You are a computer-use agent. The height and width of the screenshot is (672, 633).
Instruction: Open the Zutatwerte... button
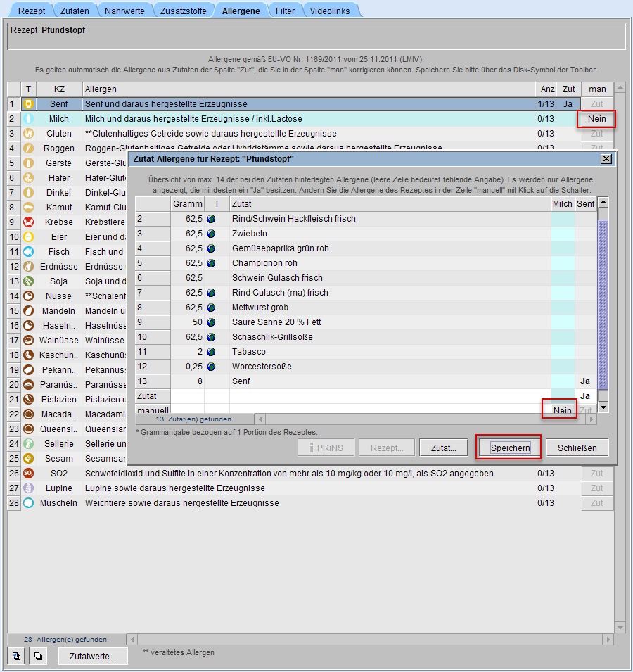[92, 656]
